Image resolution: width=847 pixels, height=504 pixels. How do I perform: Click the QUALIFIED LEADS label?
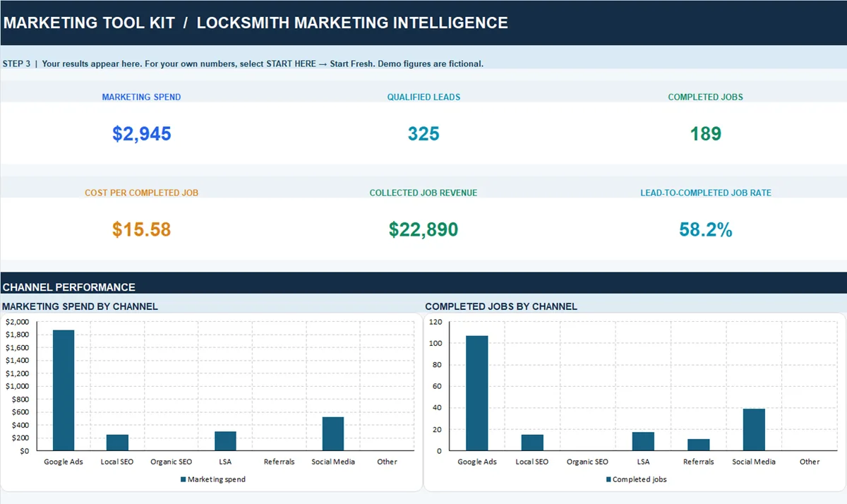pos(423,97)
